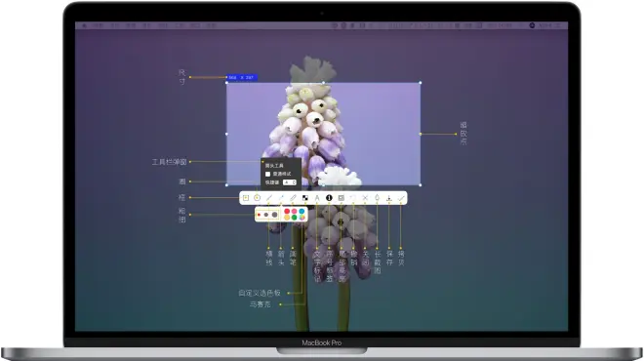
Task: Select the circle drawing tool
Action: (x=257, y=198)
